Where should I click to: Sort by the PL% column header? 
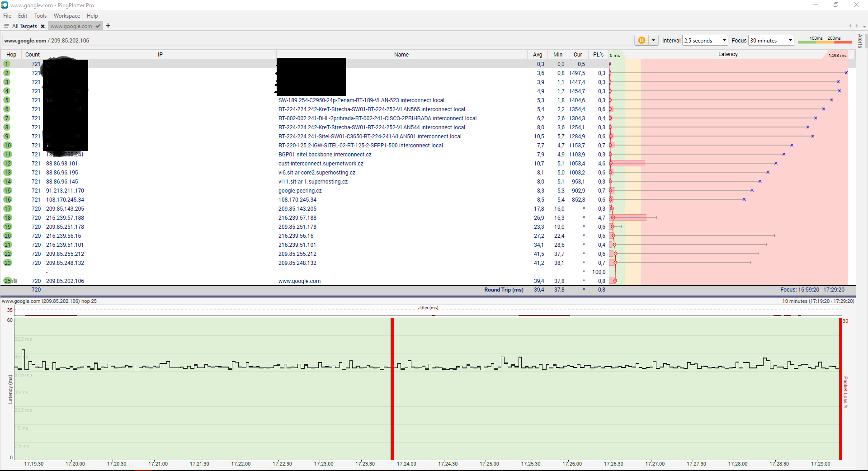pos(598,54)
